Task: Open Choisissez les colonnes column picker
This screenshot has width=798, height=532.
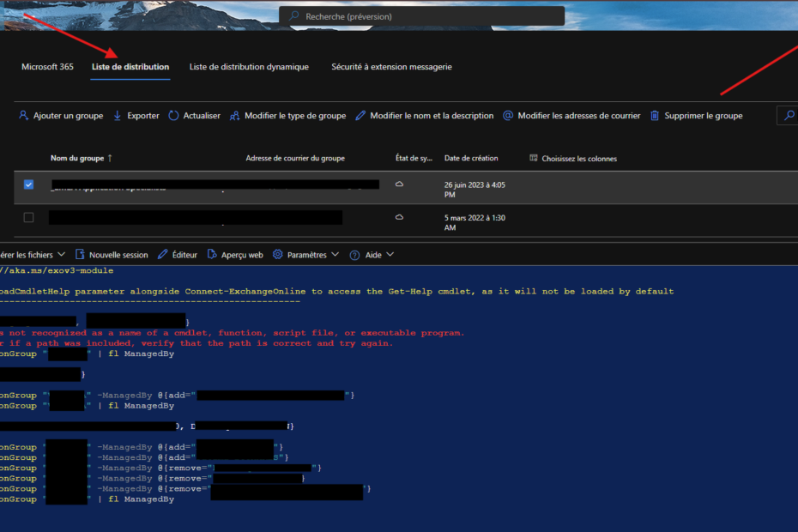Action: (x=572, y=159)
